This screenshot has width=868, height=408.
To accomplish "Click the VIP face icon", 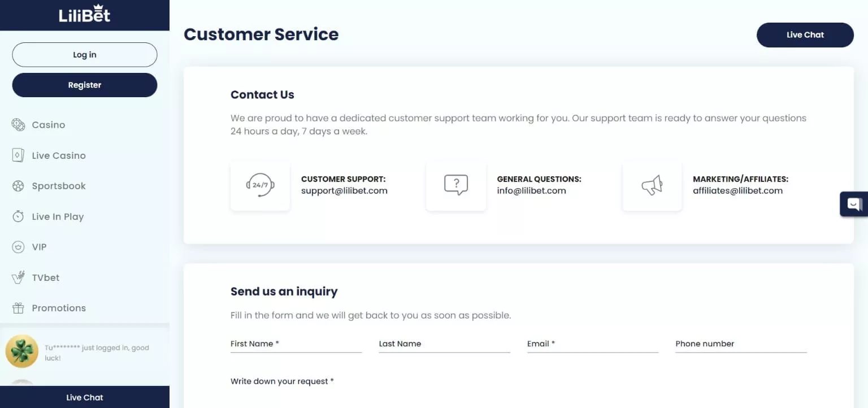I will tap(18, 247).
